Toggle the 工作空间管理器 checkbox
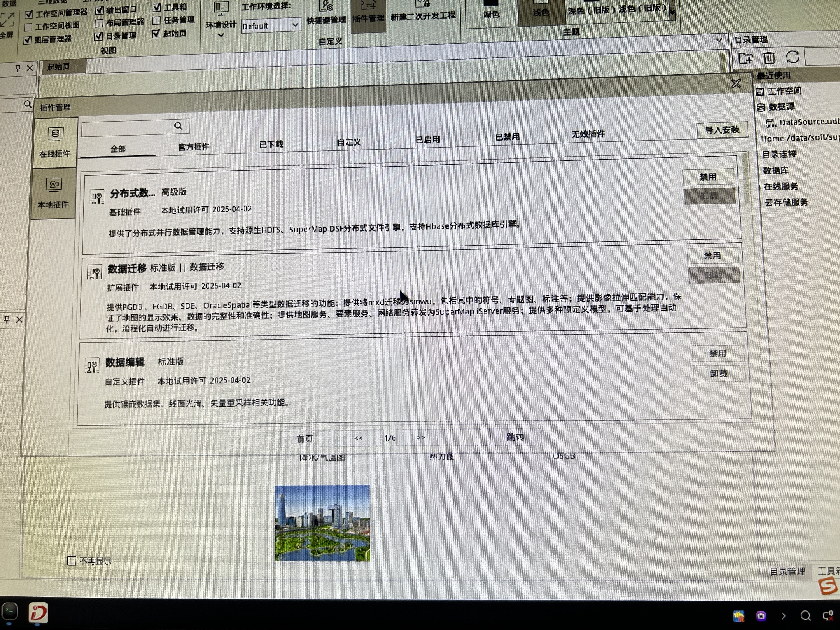 click(x=29, y=15)
